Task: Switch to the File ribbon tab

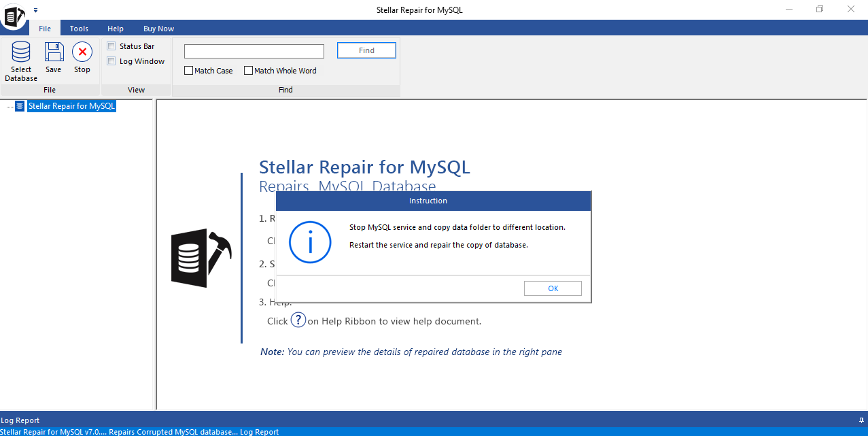Action: coord(45,29)
